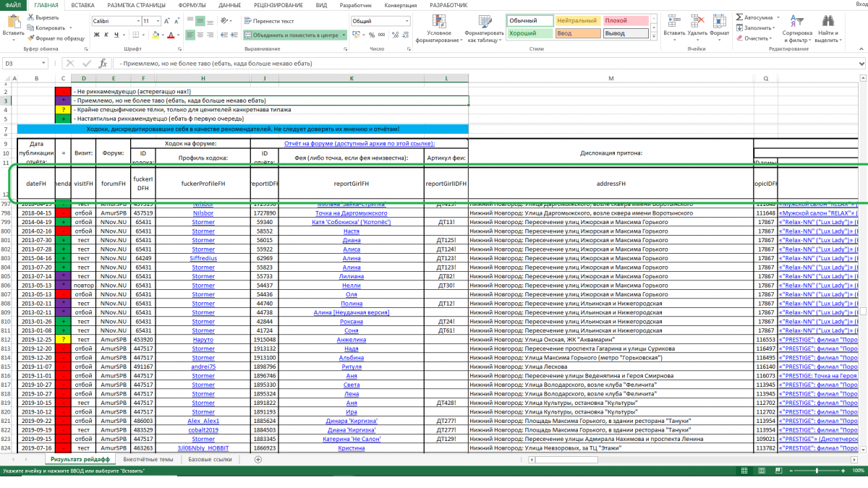
Task: Apply the Хороший green cell style
Action: (x=529, y=33)
